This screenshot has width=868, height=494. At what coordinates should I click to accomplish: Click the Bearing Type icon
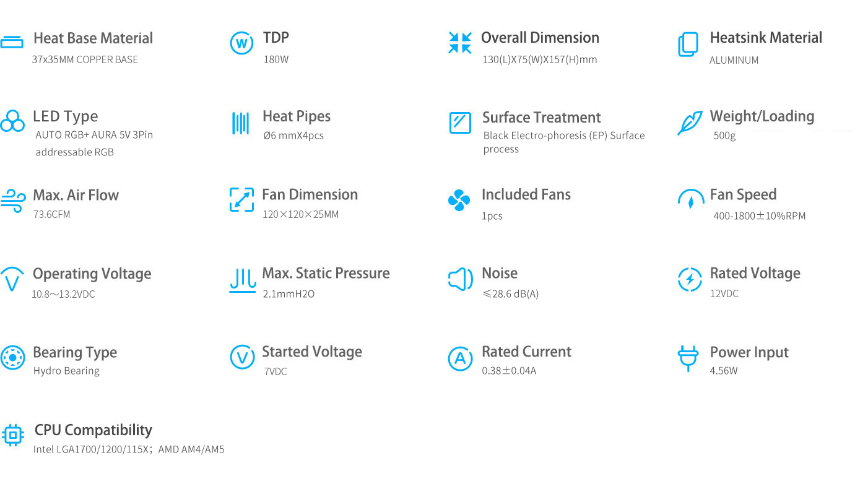click(12, 357)
